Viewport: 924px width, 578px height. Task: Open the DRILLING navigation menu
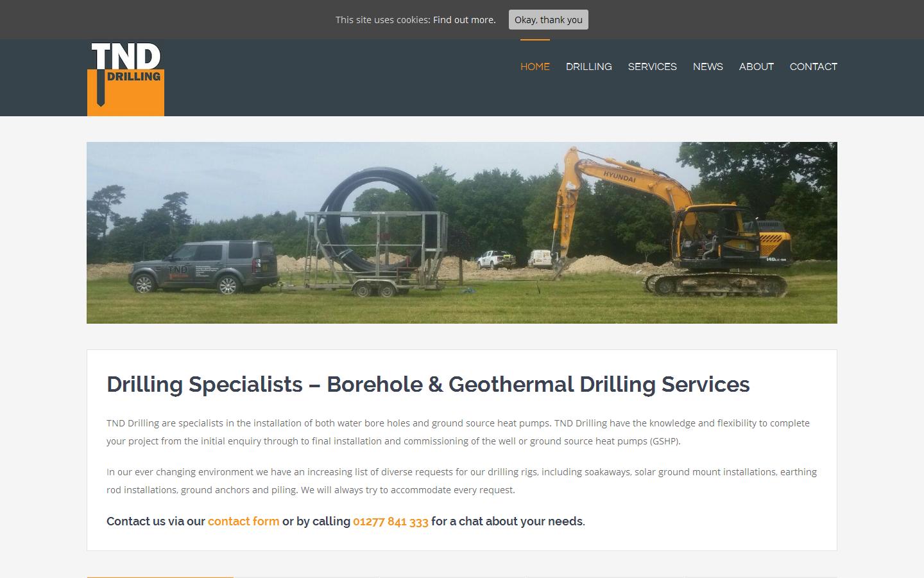coord(589,67)
